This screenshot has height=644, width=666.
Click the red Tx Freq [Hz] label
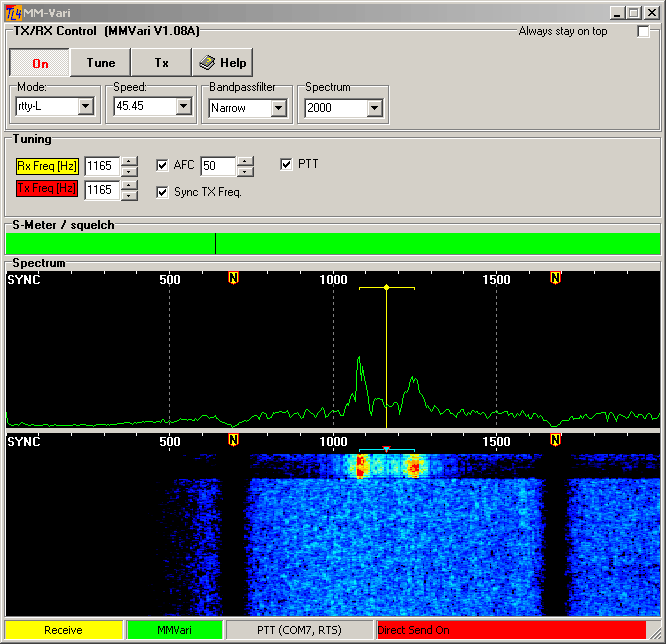click(x=47, y=188)
